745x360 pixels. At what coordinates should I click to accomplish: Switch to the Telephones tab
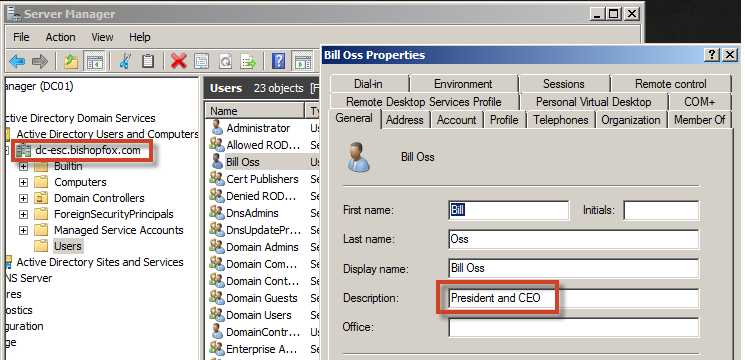(x=561, y=120)
